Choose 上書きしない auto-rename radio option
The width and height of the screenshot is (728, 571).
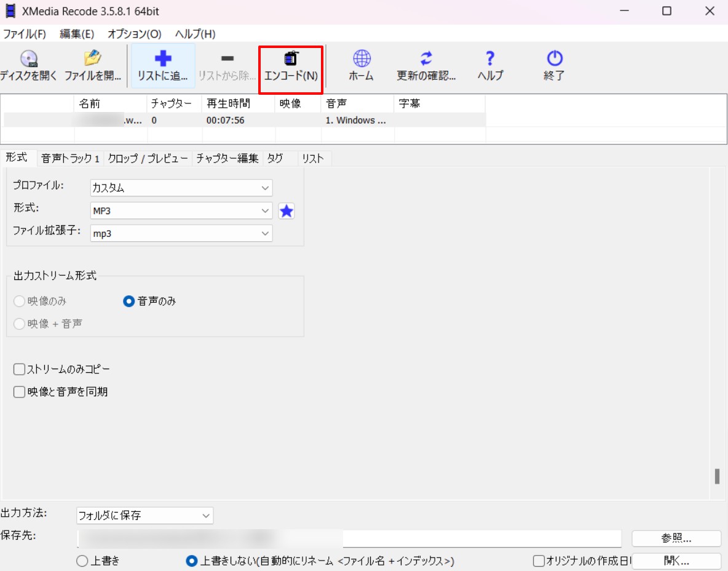tap(192, 561)
